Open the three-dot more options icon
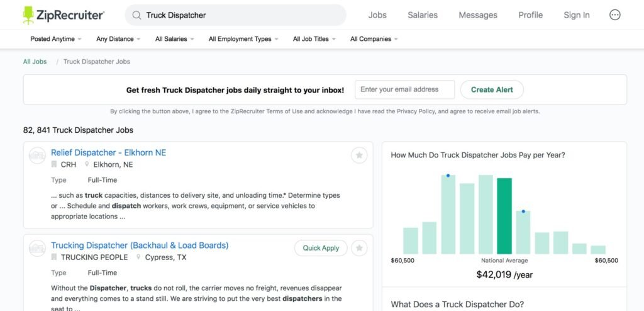This screenshot has width=644, height=311. [614, 15]
